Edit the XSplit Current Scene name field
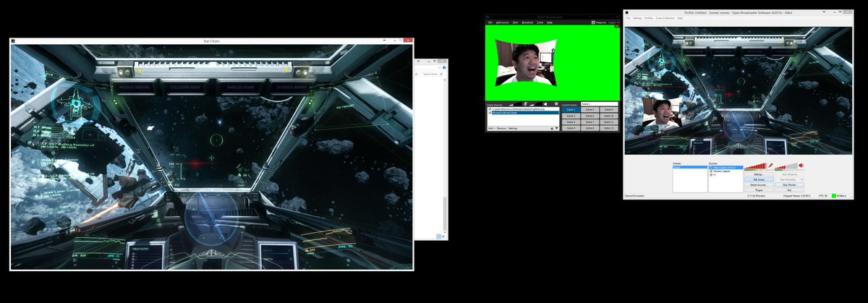Screen dimensions: 868x303 point(600,104)
